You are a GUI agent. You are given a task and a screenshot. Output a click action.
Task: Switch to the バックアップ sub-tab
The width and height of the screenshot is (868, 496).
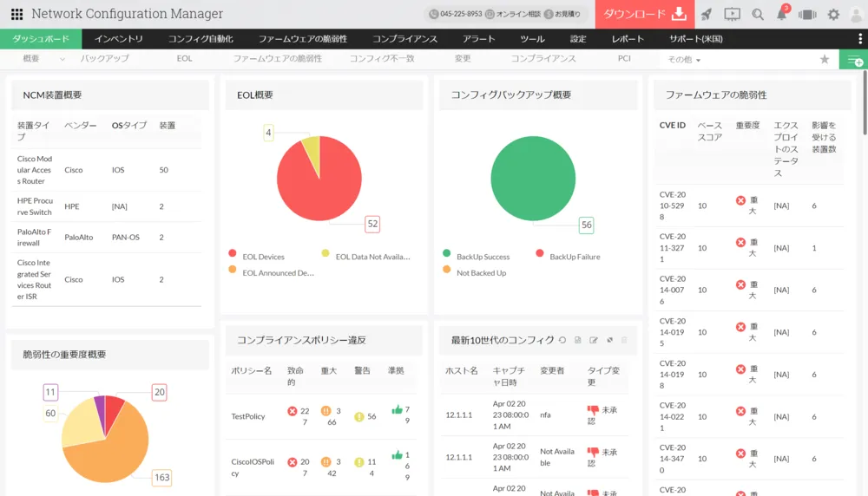click(105, 59)
